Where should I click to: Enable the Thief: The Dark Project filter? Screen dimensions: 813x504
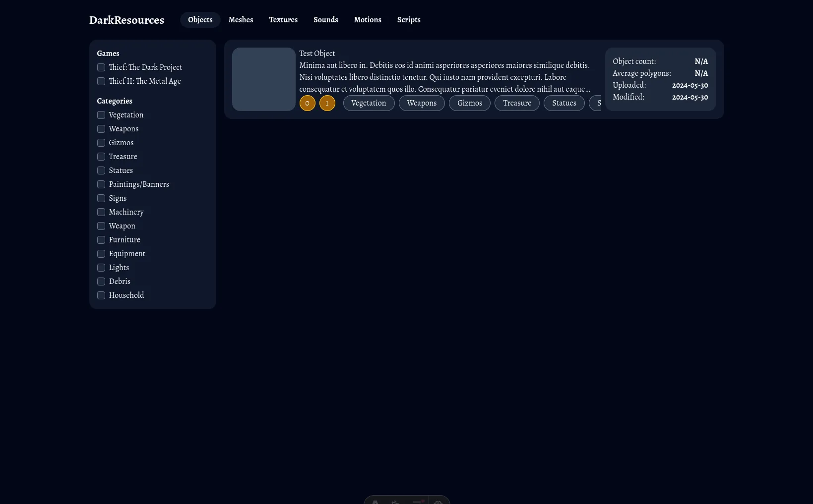pos(101,67)
